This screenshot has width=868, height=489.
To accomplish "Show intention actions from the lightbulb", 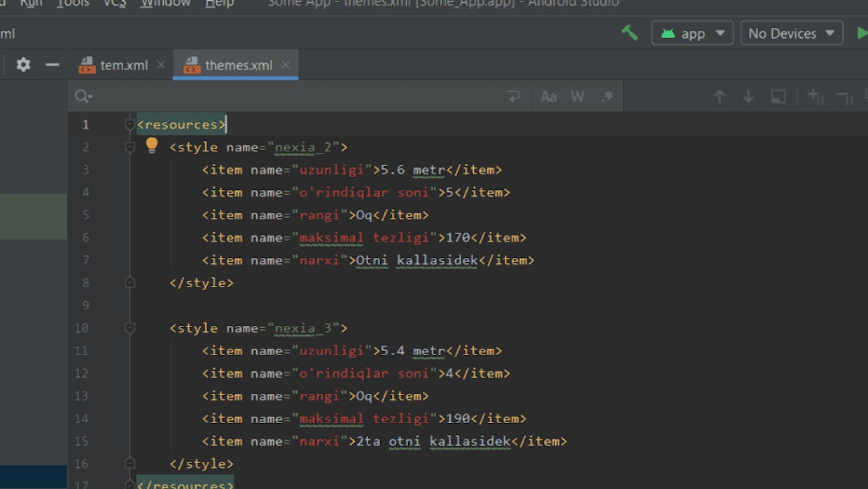I will coord(151,145).
